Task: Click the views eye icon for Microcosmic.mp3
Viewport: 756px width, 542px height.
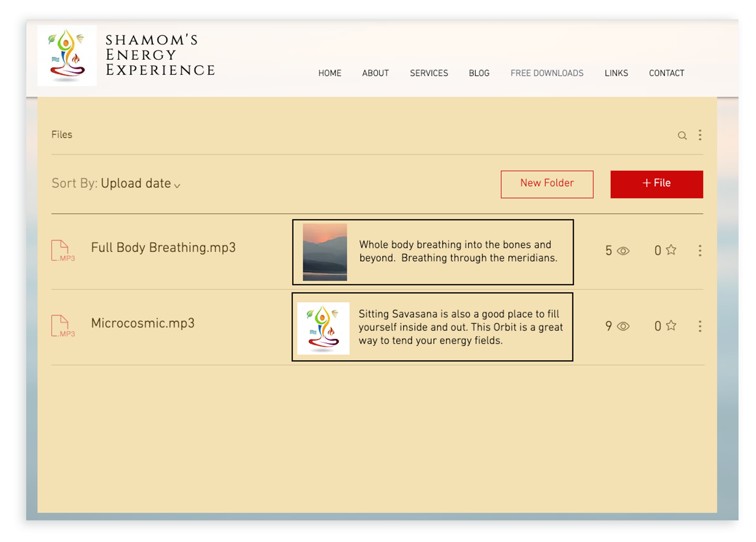Action: 623,326
